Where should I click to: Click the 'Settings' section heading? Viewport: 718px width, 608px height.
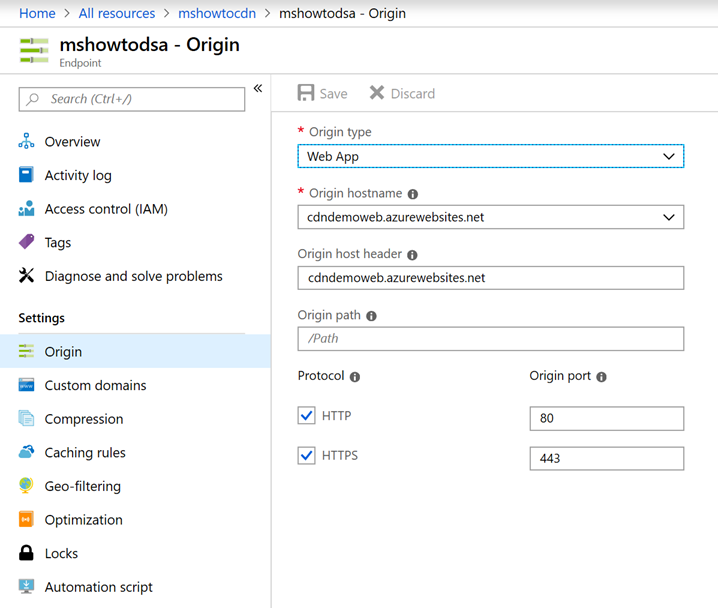42,318
